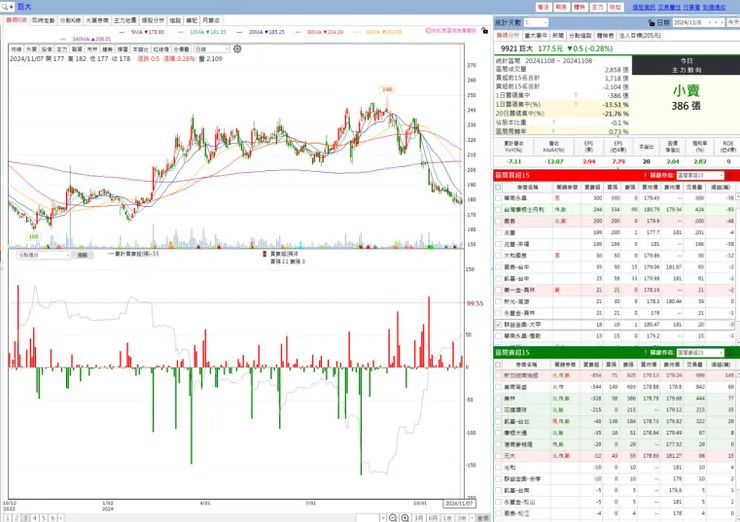Toggle 均線 overlay button on chart toolbar
This screenshot has width=740, height=522.
pyautogui.click(x=16, y=49)
